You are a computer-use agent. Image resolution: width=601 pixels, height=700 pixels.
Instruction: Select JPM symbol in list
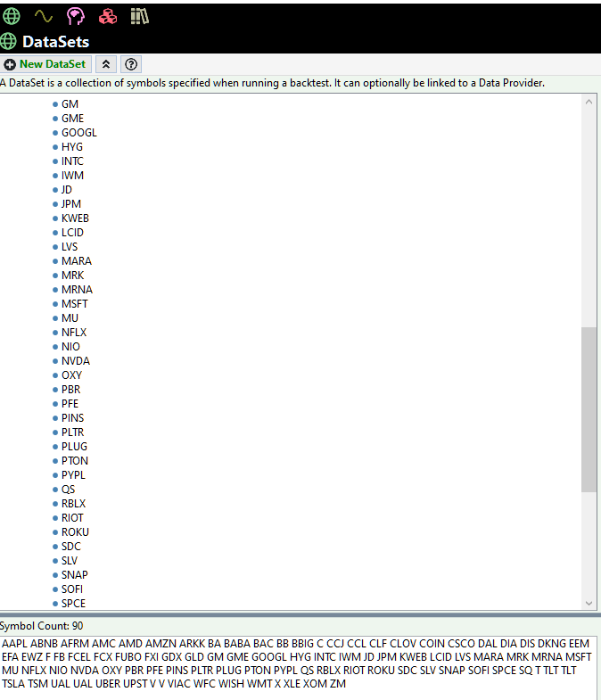click(x=71, y=204)
